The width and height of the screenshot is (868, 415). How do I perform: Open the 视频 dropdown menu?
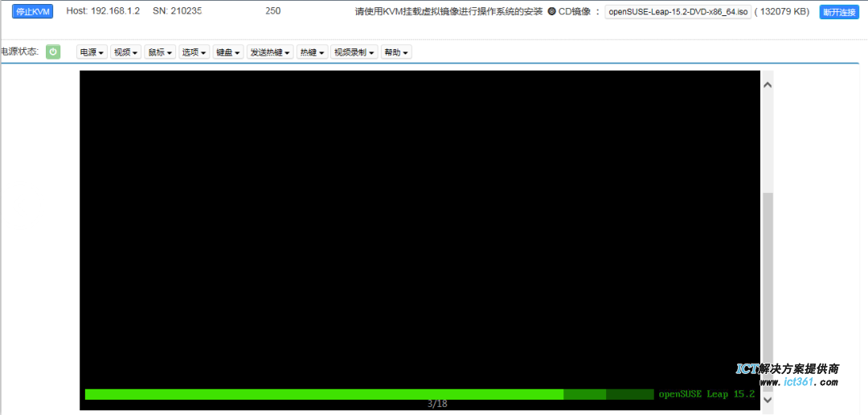[125, 52]
